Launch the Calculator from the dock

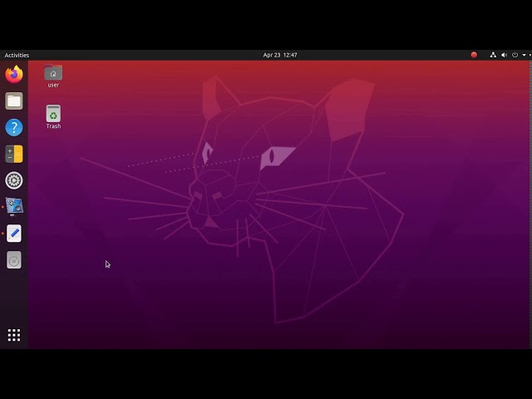point(14,154)
